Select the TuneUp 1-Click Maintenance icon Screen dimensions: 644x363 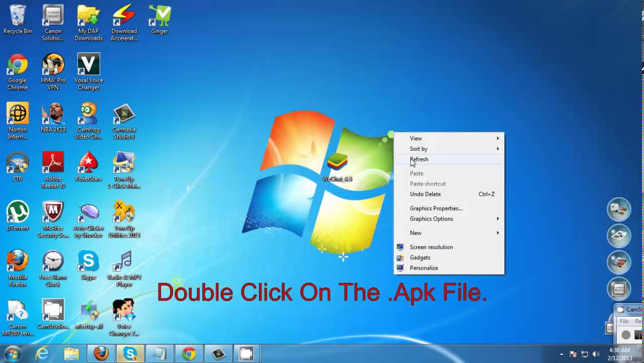124,171
